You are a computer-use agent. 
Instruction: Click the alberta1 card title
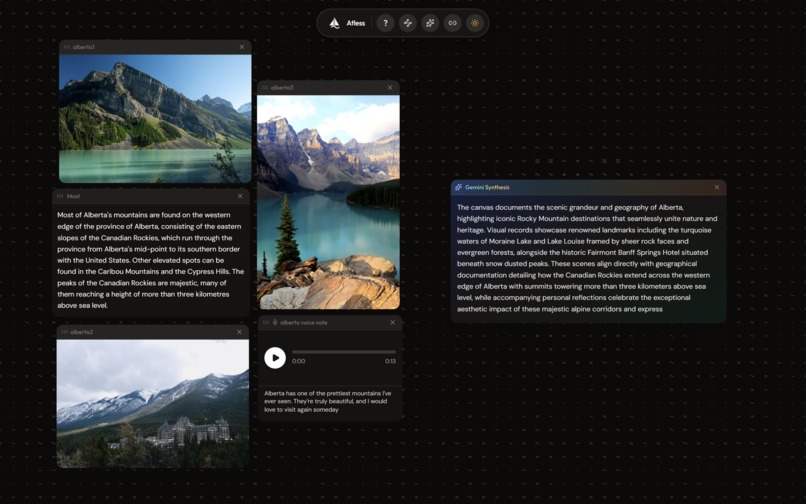point(83,47)
